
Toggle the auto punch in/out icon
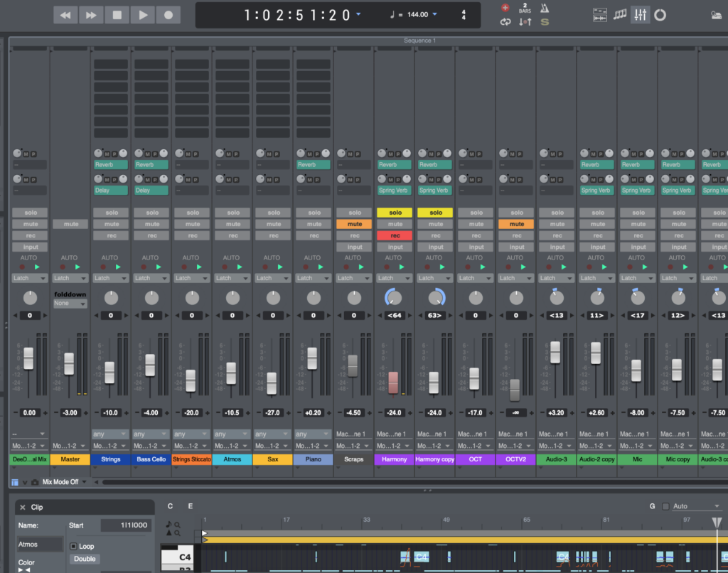(525, 22)
